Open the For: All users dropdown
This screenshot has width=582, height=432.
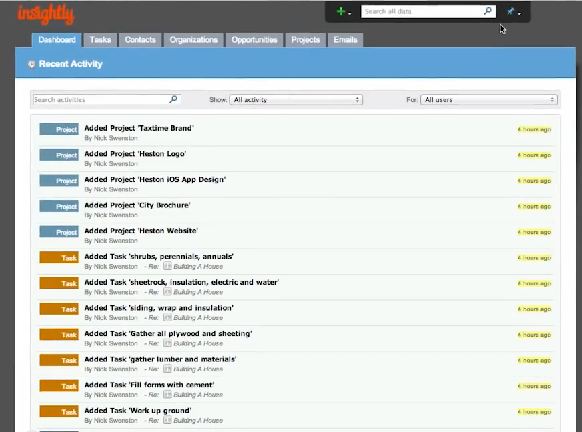point(488,99)
